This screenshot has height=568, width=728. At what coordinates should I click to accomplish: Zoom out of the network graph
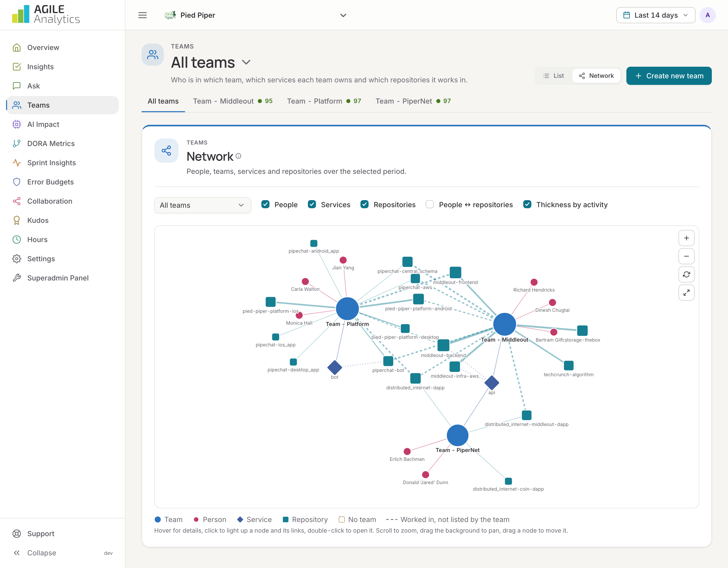coord(686,256)
